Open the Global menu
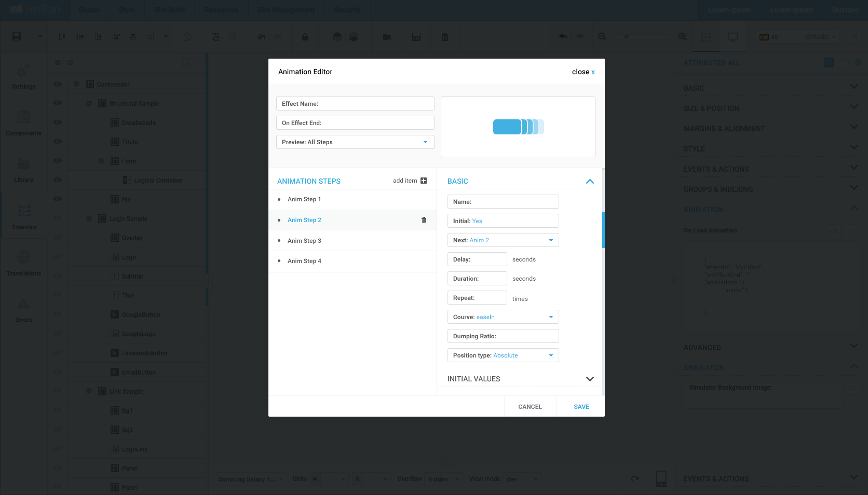868x495 pixels. [x=89, y=10]
